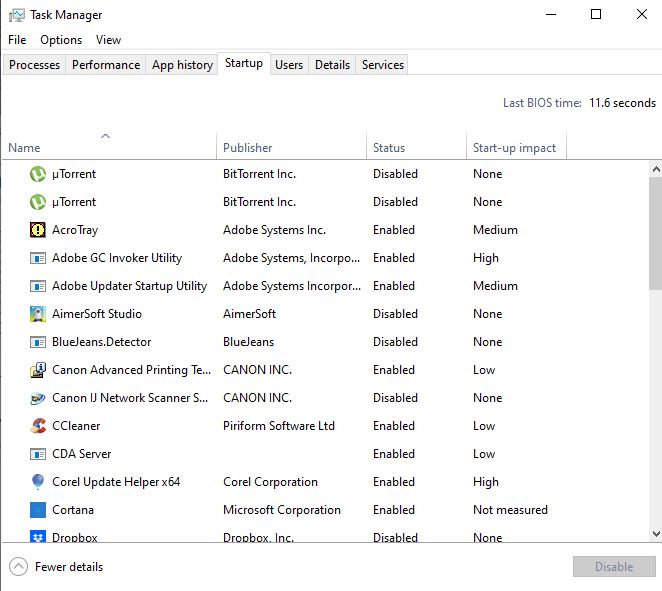Click Microsoft Corporation publisher cell
This screenshot has height=591, width=662.
point(282,510)
